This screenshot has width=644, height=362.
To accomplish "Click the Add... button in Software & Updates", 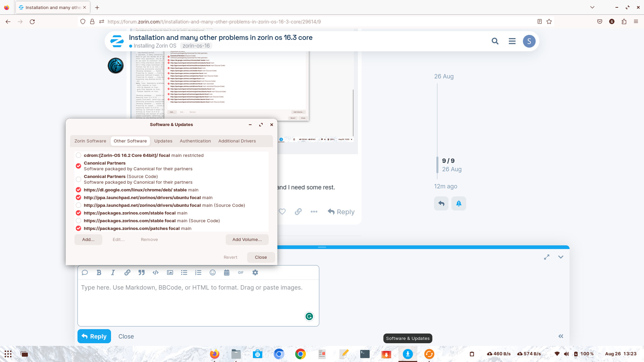I will coord(88,239).
